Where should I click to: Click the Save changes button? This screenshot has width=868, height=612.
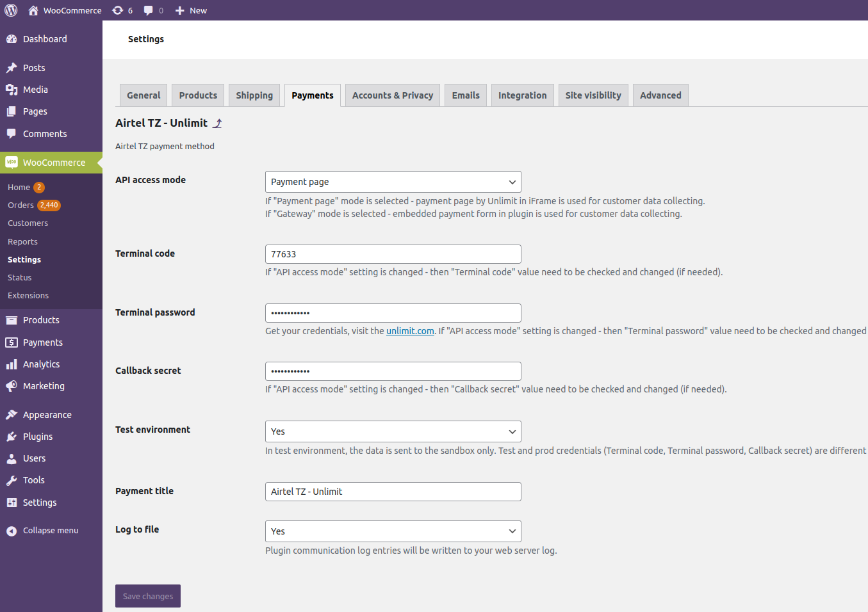pos(148,596)
